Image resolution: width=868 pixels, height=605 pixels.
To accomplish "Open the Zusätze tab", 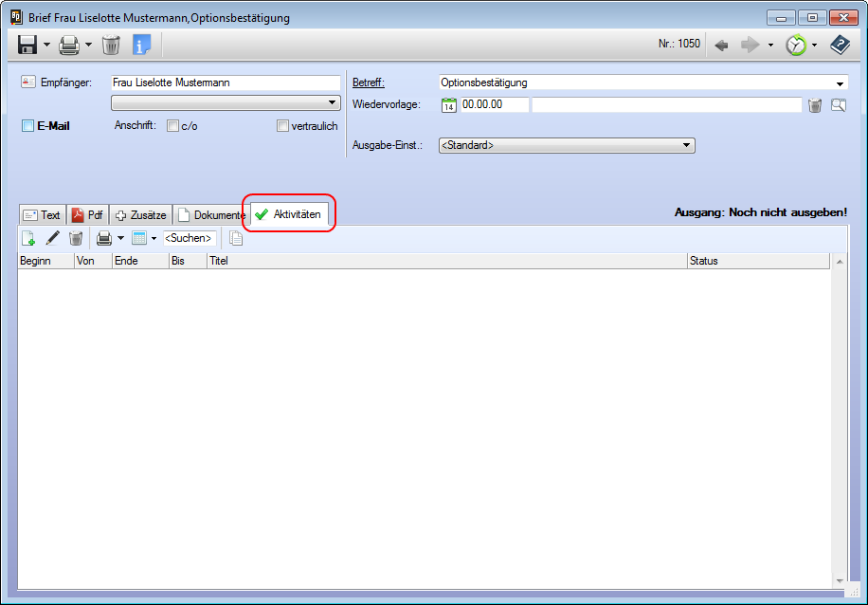I will tap(141, 215).
